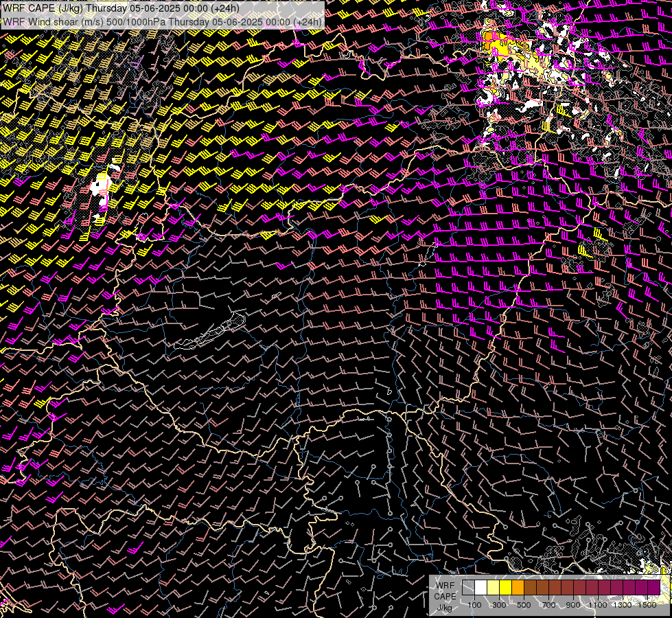
Task: Select the brown 500–600 legend swatch
Action: click(530, 588)
